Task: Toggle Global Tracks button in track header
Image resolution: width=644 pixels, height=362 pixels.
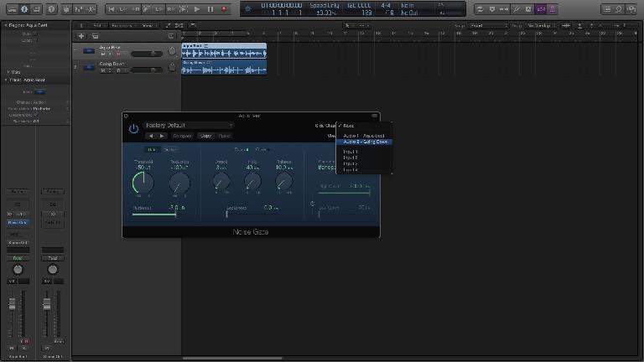Action: (x=171, y=36)
